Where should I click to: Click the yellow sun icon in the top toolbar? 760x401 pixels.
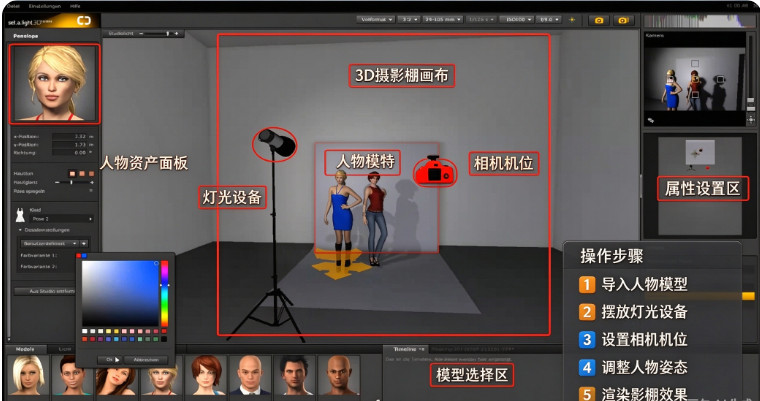pos(572,20)
